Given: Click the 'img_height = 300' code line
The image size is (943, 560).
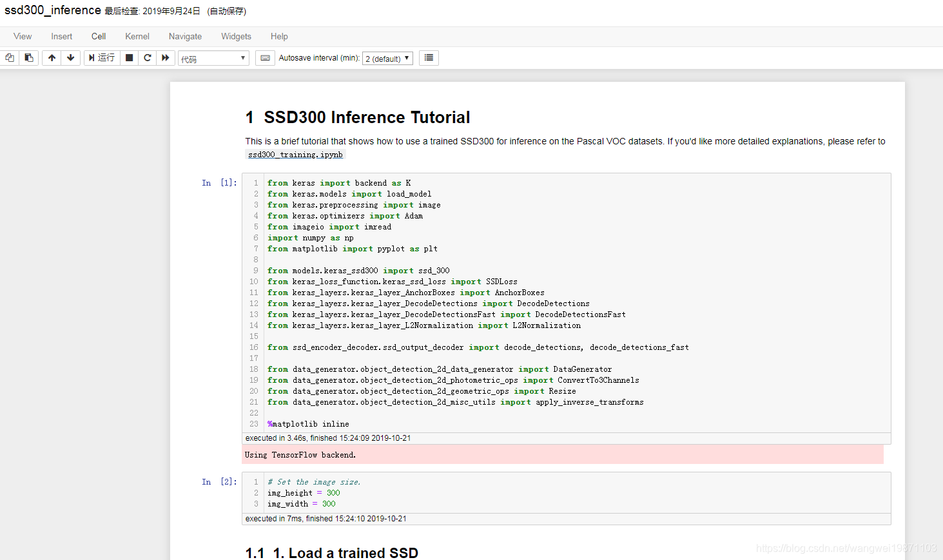Looking at the screenshot, I should pos(304,493).
